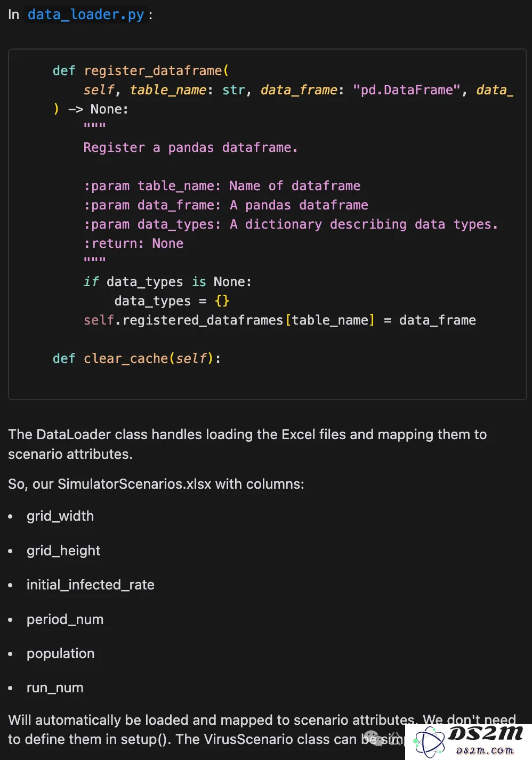
Task: Click the WeChat watermark icon
Action: point(373,737)
